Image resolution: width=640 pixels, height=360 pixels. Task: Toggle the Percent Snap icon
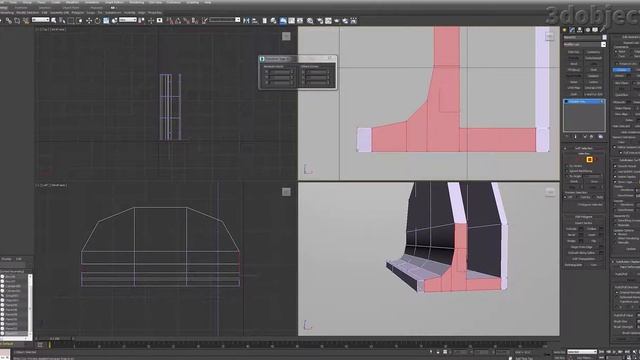186,20
